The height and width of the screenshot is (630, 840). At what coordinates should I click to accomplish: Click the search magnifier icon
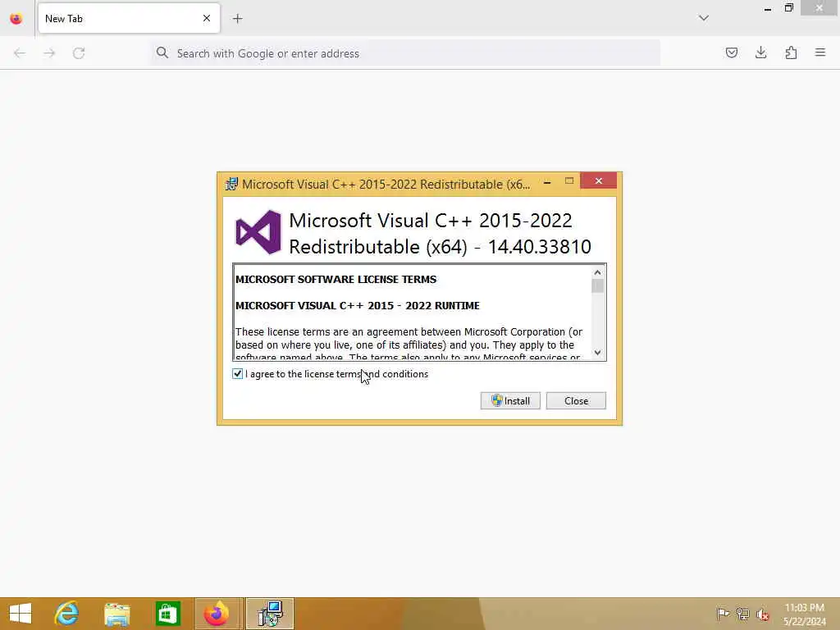coord(162,52)
